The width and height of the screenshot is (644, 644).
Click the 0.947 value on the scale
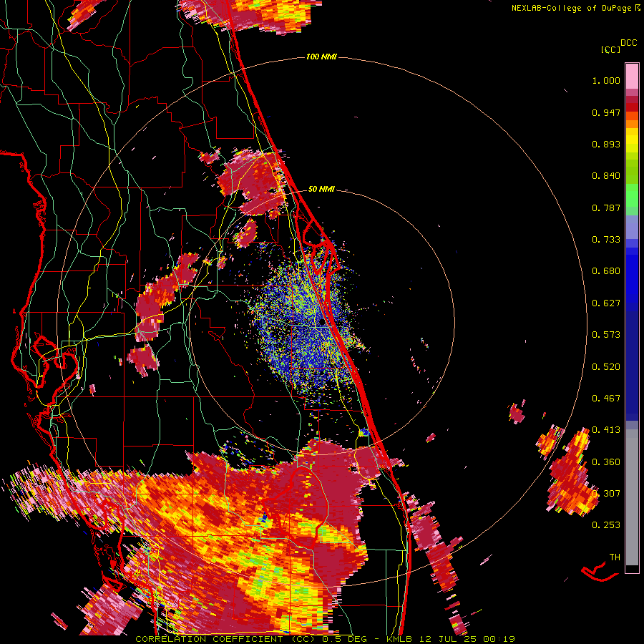(x=606, y=112)
